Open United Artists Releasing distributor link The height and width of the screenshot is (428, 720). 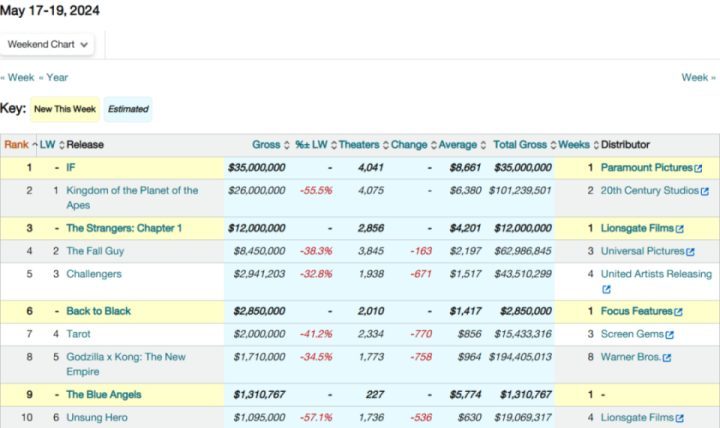pyautogui.click(x=656, y=274)
